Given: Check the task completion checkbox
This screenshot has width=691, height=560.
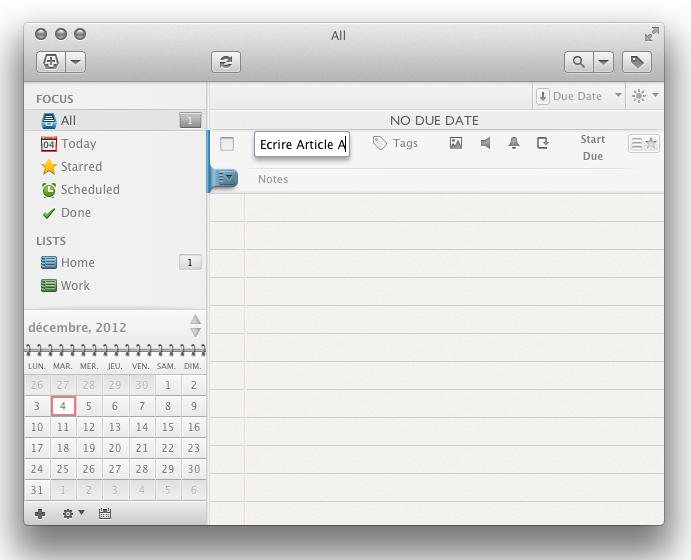Looking at the screenshot, I should (x=227, y=144).
